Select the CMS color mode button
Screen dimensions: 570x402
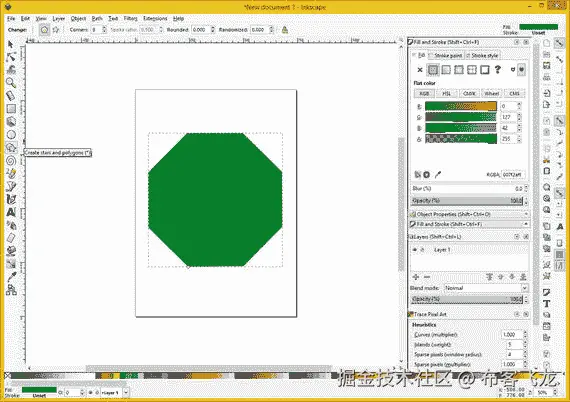coord(514,94)
